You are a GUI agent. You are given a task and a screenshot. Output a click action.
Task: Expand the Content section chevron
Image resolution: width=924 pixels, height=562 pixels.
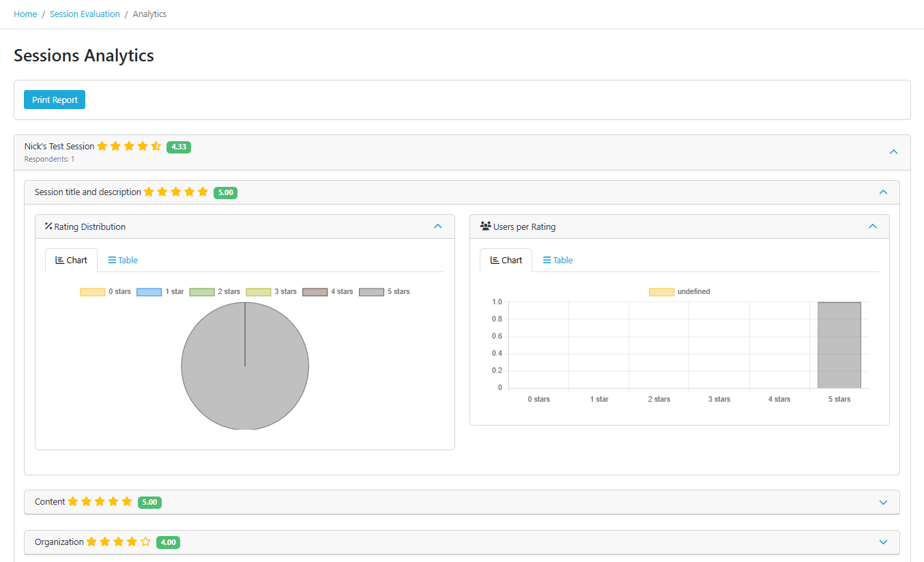(883, 503)
